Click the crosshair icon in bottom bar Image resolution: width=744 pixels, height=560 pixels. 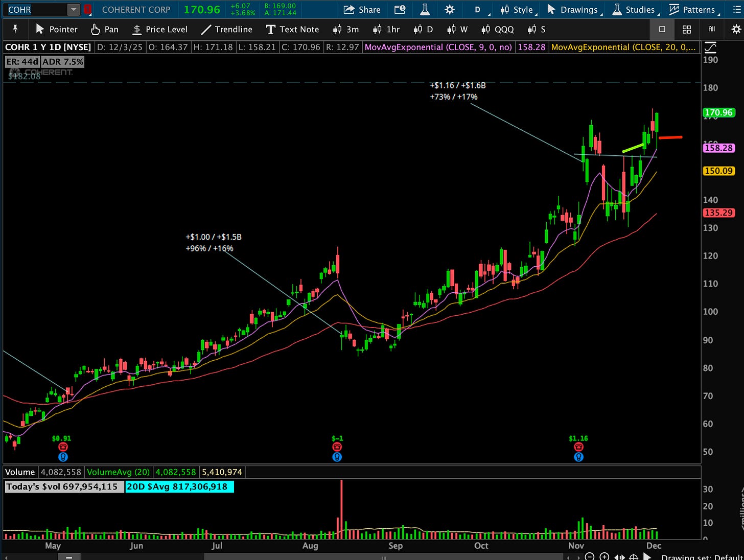pyautogui.click(x=634, y=557)
